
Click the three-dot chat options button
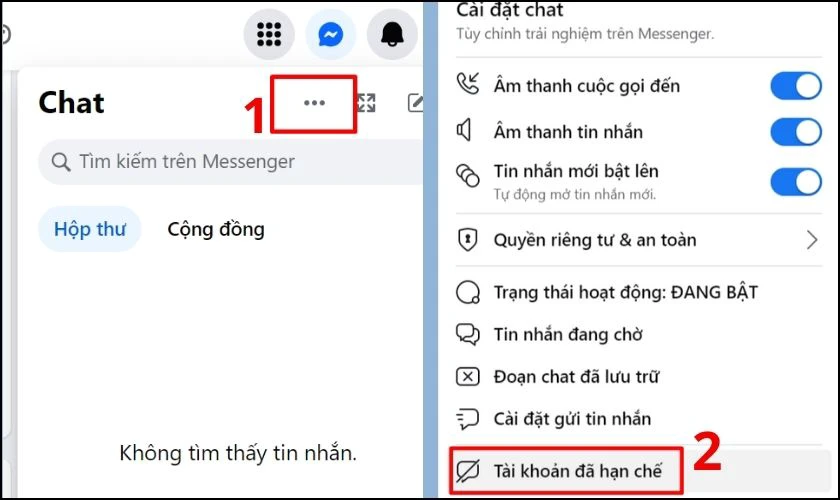click(314, 103)
